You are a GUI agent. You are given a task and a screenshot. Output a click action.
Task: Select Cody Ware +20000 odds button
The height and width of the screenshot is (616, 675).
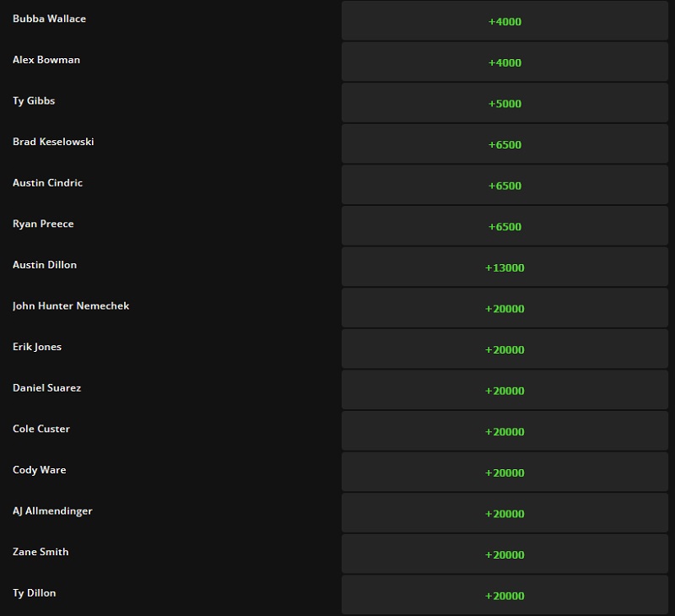[505, 472]
